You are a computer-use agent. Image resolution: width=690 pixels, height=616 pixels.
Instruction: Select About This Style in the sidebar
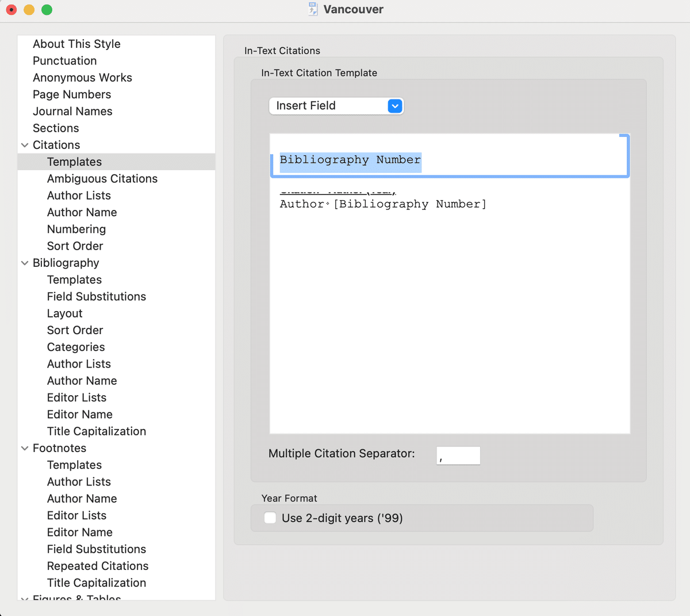click(x=76, y=44)
